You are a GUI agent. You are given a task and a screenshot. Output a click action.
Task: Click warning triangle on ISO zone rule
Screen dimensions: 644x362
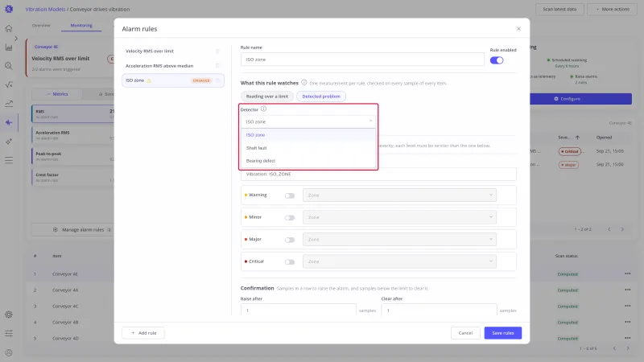pos(149,81)
